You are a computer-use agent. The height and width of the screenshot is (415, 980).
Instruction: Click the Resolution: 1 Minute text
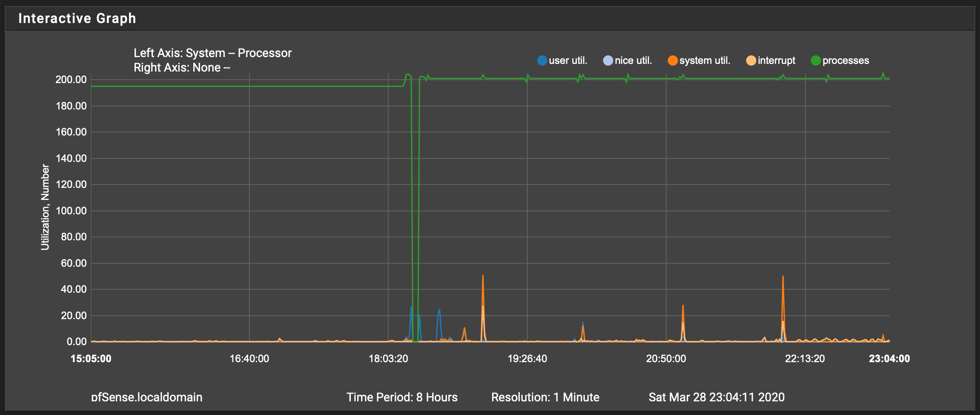pyautogui.click(x=545, y=397)
